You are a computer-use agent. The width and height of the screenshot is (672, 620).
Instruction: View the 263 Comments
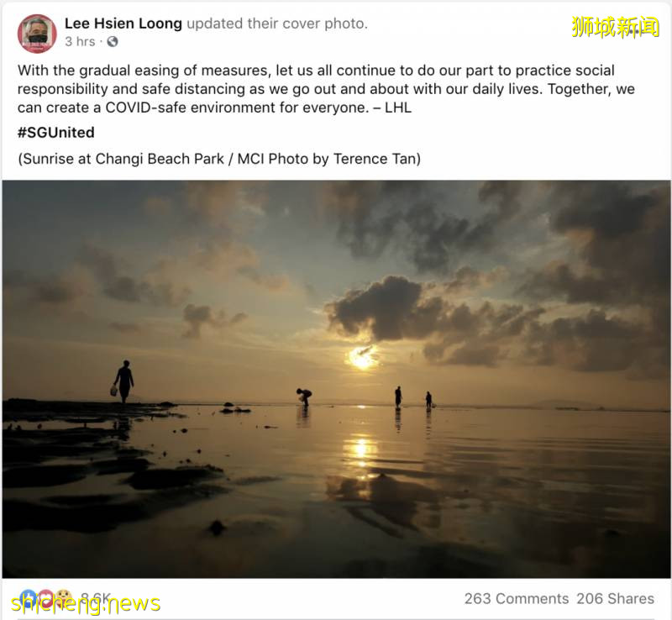point(517,598)
